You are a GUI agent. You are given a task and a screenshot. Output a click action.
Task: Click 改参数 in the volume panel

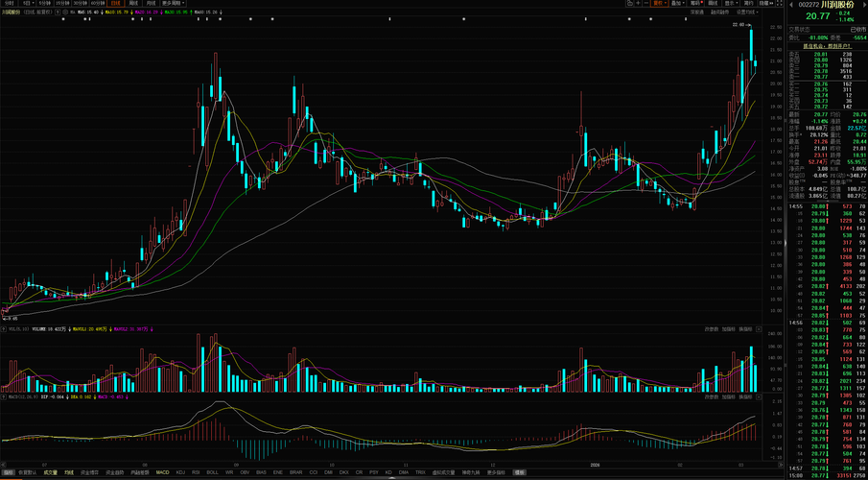click(712, 329)
